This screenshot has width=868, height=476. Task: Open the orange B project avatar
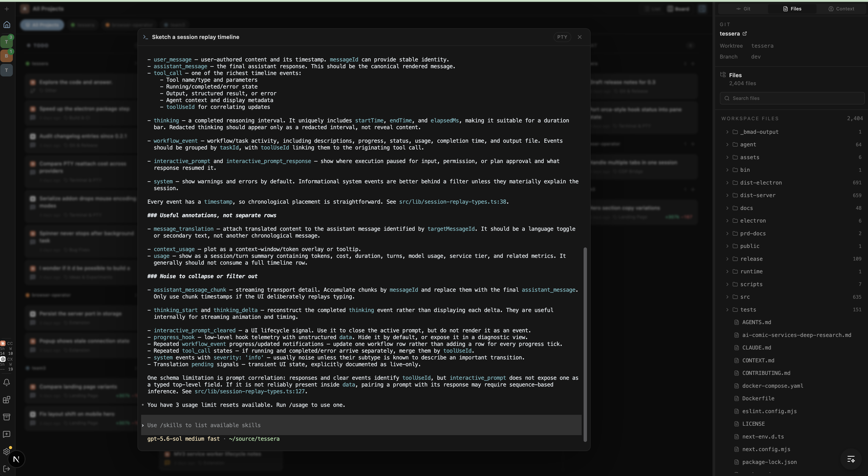tap(6, 56)
